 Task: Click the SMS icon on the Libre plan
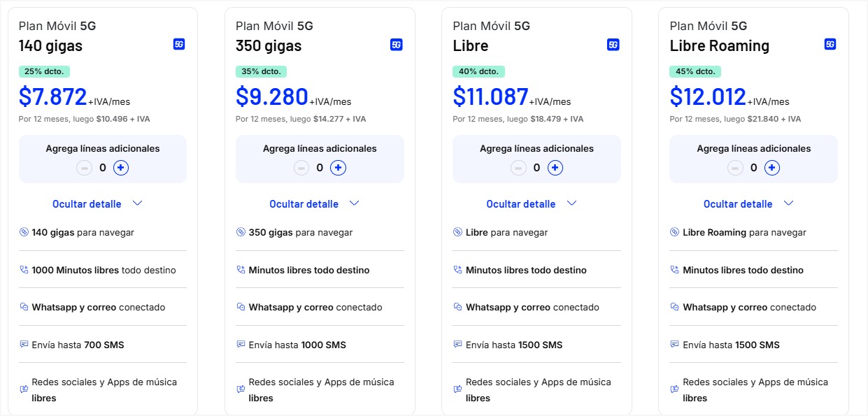[x=457, y=344]
